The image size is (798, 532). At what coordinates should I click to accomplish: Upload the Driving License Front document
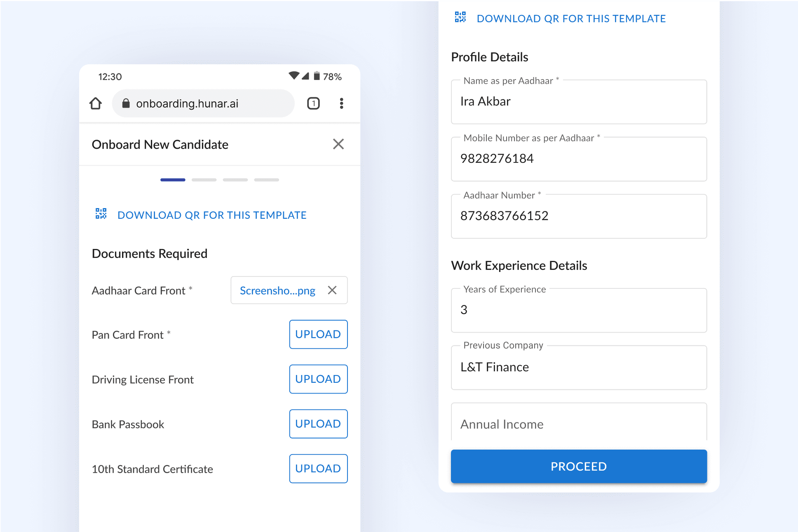tap(318, 379)
